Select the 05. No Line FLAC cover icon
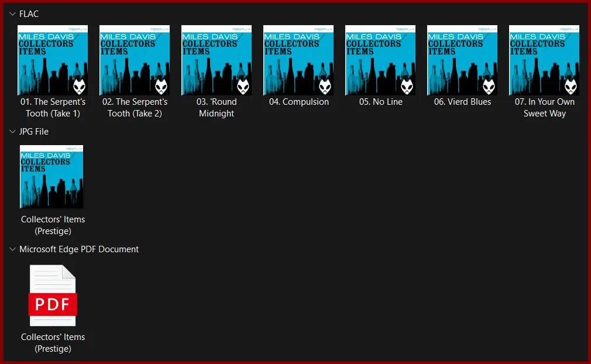Viewport: 591px width, 364px height. (380, 60)
